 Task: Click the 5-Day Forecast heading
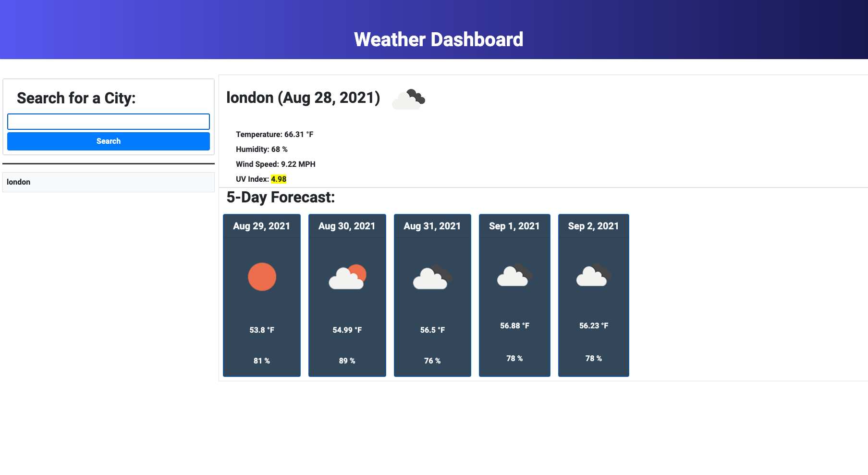[281, 197]
